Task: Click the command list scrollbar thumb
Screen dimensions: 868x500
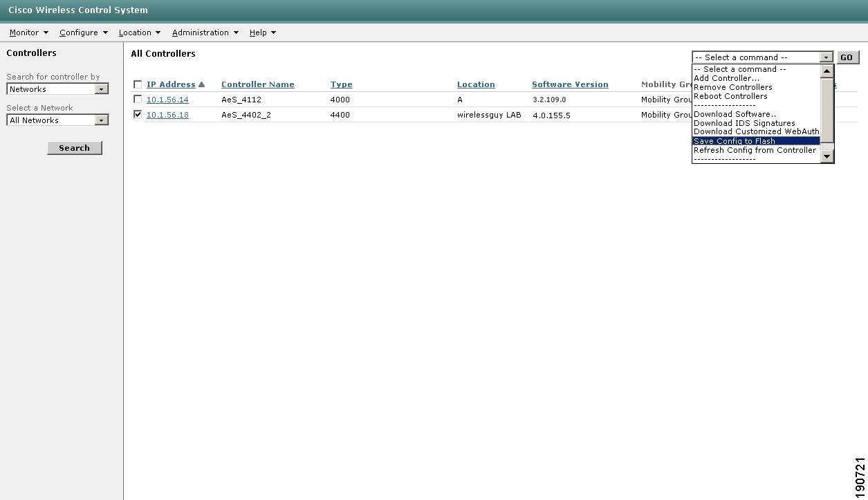Action: pyautogui.click(x=827, y=109)
